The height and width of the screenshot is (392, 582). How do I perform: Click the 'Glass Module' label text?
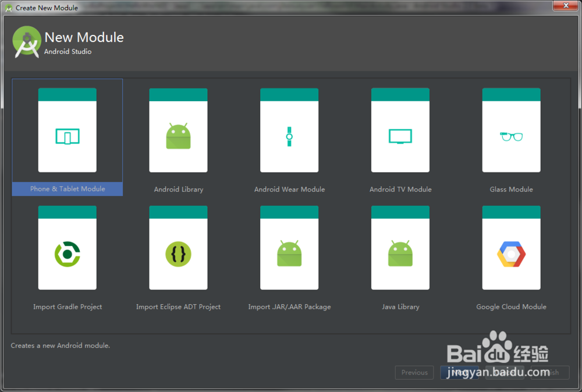coord(511,190)
